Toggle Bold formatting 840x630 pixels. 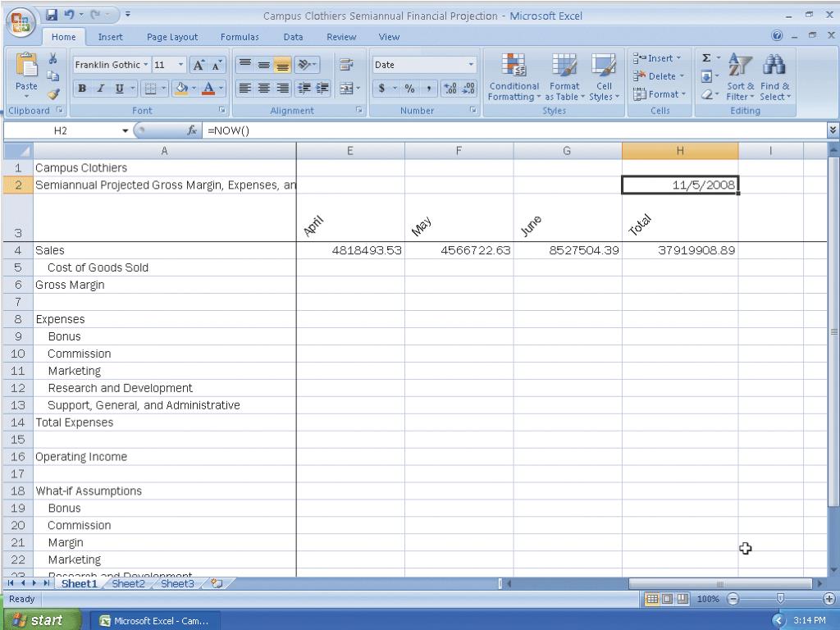82,88
